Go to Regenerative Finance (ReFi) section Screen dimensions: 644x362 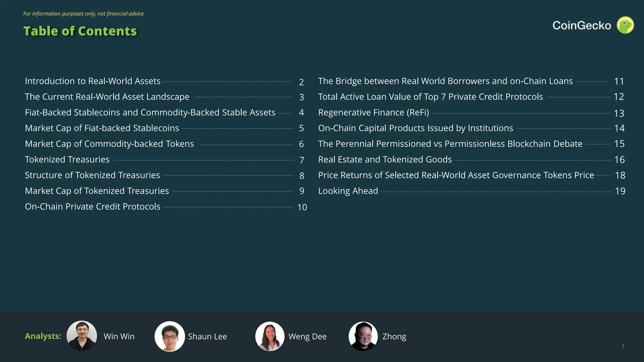(x=374, y=112)
